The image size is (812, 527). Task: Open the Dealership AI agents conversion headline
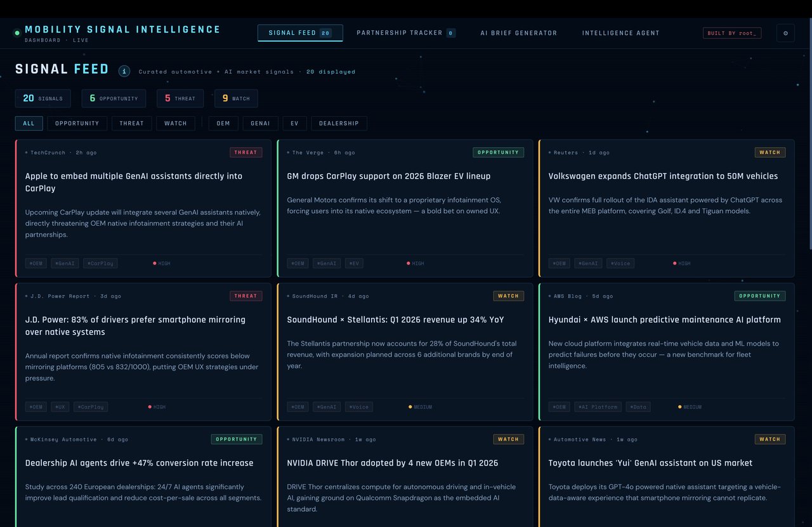pyautogui.click(x=140, y=463)
